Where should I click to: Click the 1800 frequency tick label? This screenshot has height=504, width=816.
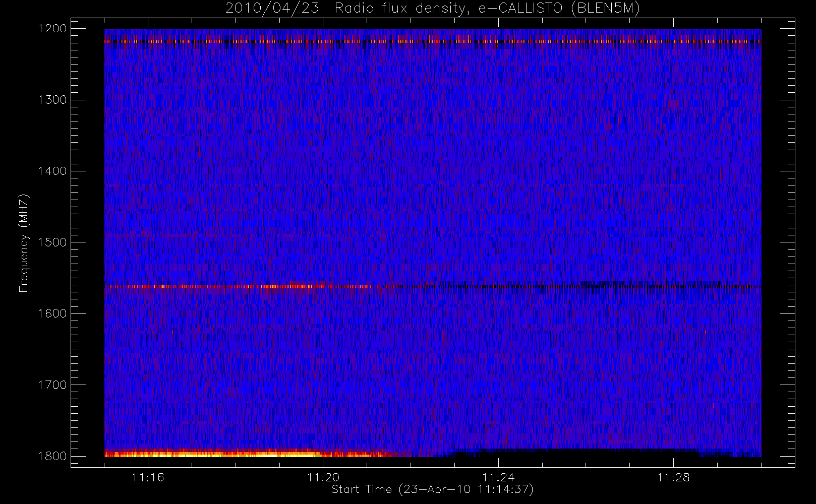pyautogui.click(x=52, y=456)
